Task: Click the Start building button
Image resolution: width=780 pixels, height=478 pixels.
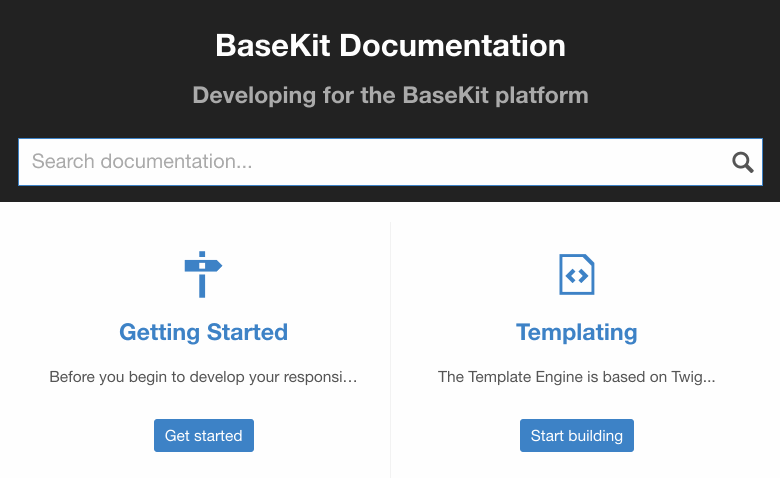Action: [x=577, y=436]
